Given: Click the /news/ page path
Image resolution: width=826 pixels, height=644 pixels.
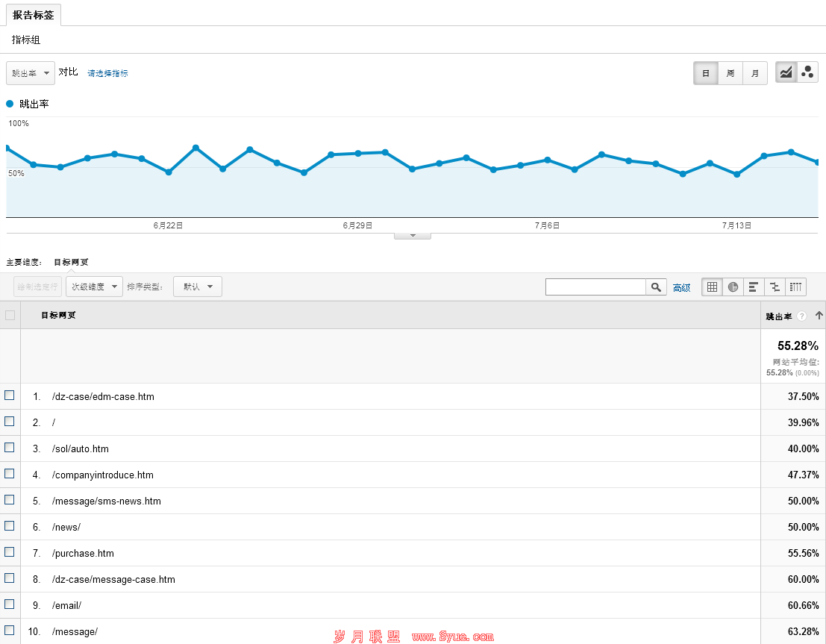Looking at the screenshot, I should [66, 528].
